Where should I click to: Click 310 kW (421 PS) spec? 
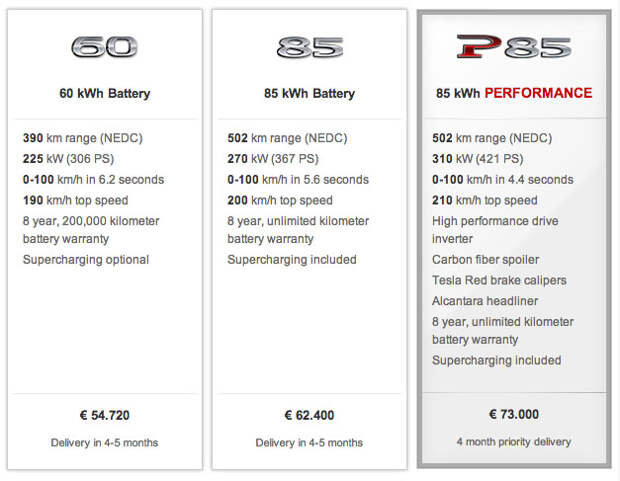478,159
